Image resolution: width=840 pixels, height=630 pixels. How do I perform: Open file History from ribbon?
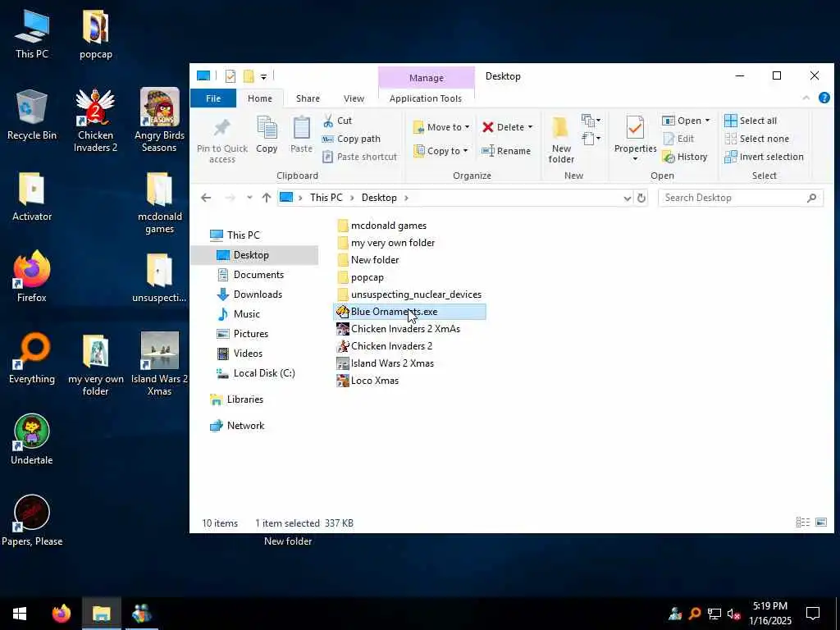685,157
